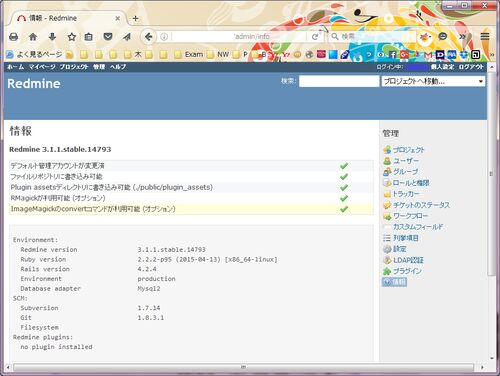Open the 木 bookmark folder
The height and width of the screenshot is (376, 500).
pos(133,54)
